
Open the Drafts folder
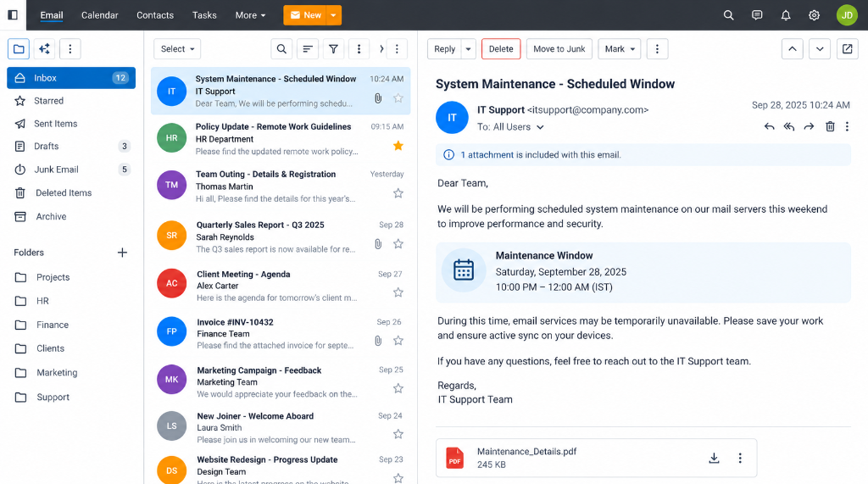coord(71,146)
